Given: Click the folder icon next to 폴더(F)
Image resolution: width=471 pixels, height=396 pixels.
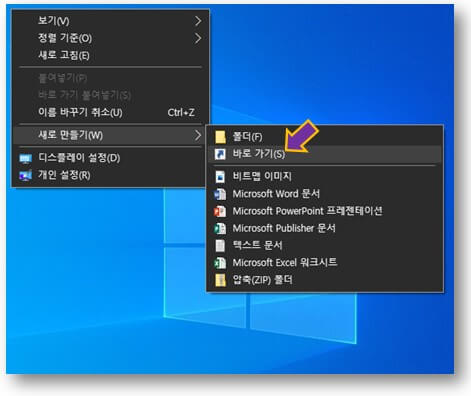Looking at the screenshot, I should (220, 137).
